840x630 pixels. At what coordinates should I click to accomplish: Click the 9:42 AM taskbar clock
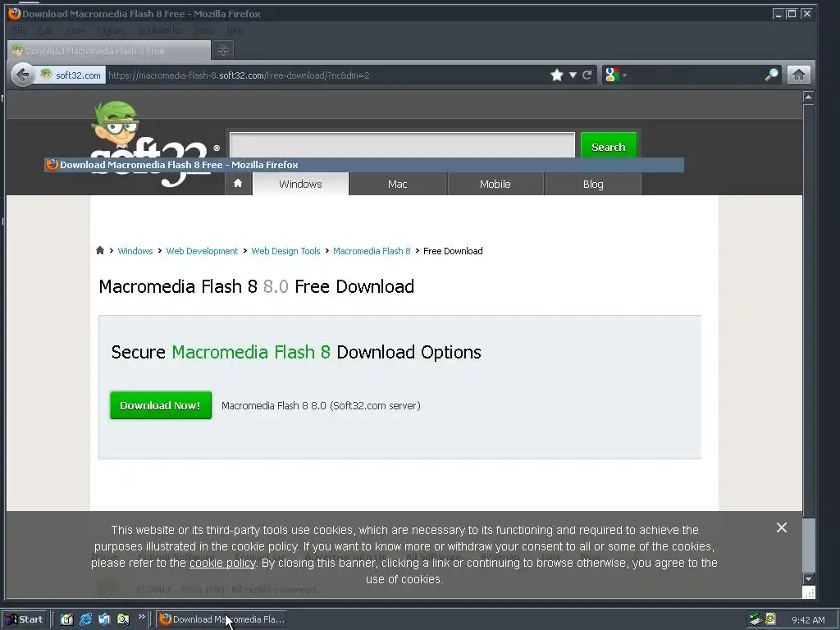808,620
